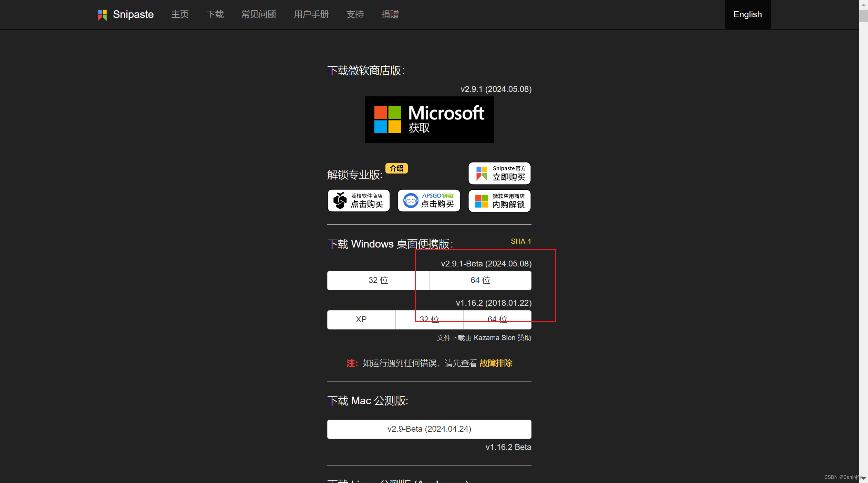Switch language to English
This screenshot has height=483, width=868.
[x=747, y=14]
